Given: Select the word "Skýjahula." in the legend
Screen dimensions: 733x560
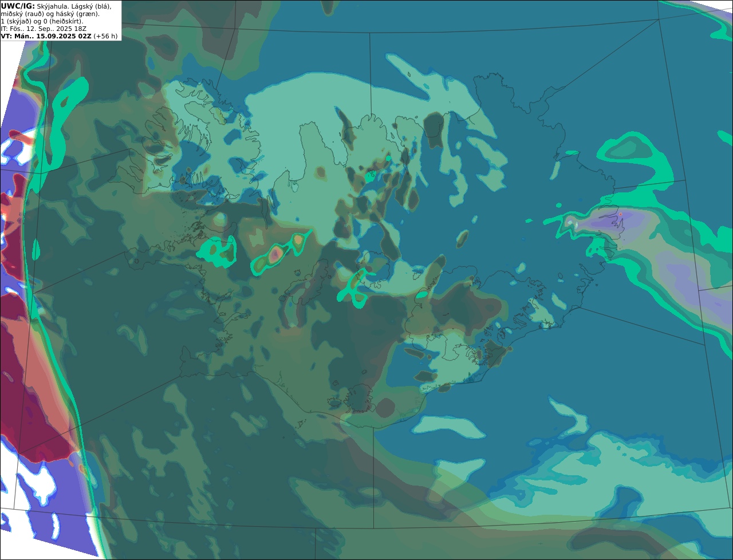Looking at the screenshot, I should point(53,6).
